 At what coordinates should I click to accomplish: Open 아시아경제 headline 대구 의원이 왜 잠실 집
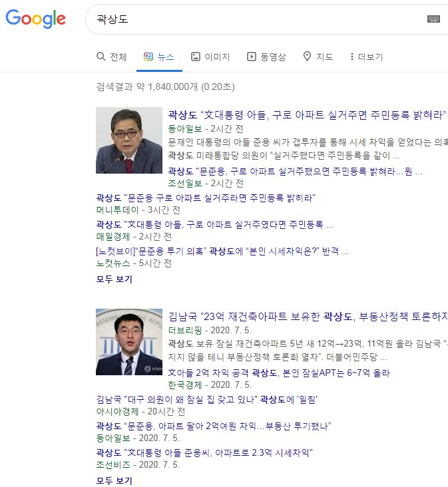pyautogui.click(x=206, y=399)
